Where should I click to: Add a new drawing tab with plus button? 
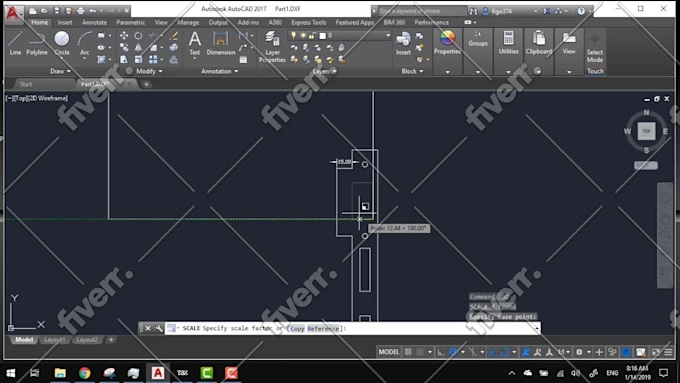[x=147, y=84]
